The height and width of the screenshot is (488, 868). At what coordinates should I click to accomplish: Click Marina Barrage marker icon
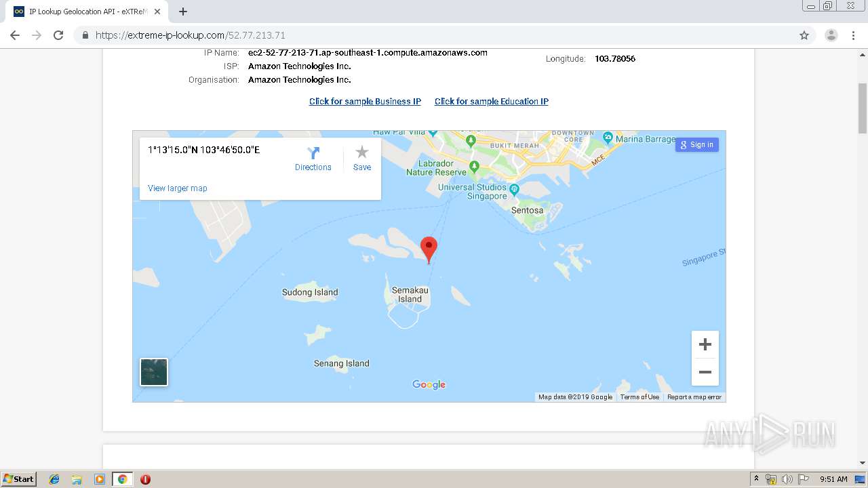(x=608, y=137)
